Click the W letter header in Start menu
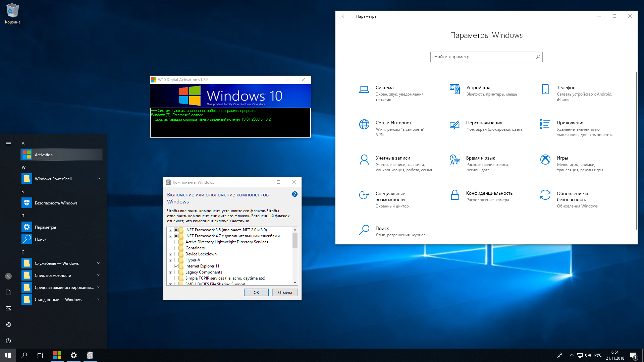The image size is (644, 362). click(x=23, y=167)
